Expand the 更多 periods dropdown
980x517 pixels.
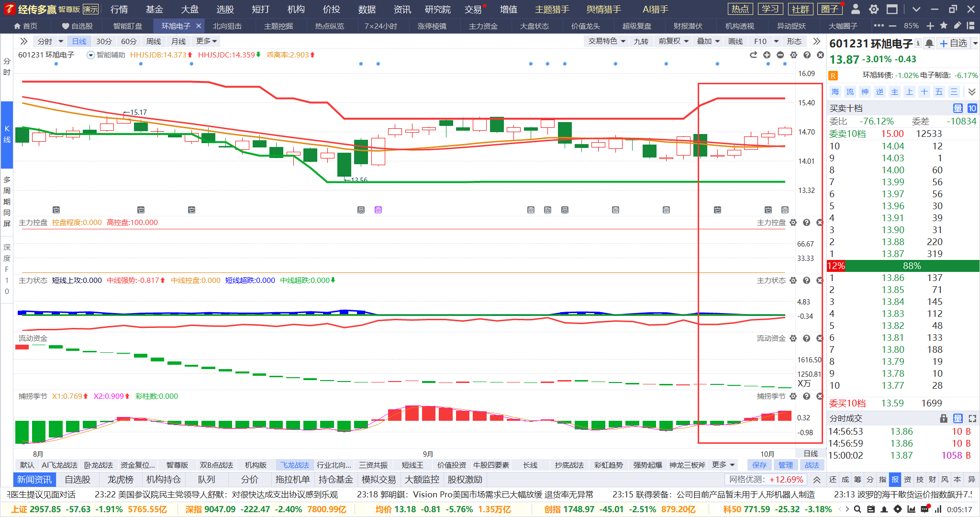[207, 42]
